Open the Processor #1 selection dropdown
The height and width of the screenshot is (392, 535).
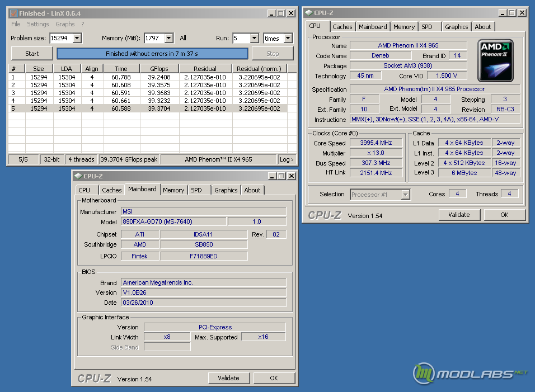(x=405, y=195)
